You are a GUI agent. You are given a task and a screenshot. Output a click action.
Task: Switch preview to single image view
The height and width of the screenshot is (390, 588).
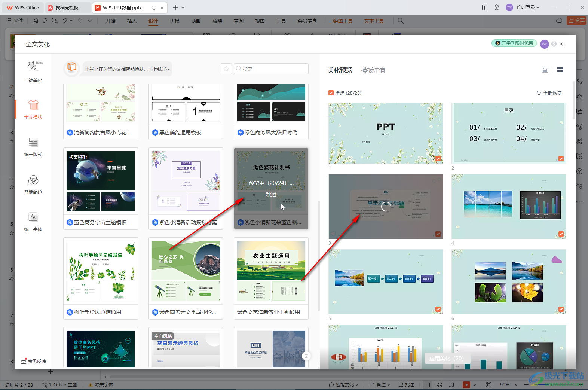[545, 70]
